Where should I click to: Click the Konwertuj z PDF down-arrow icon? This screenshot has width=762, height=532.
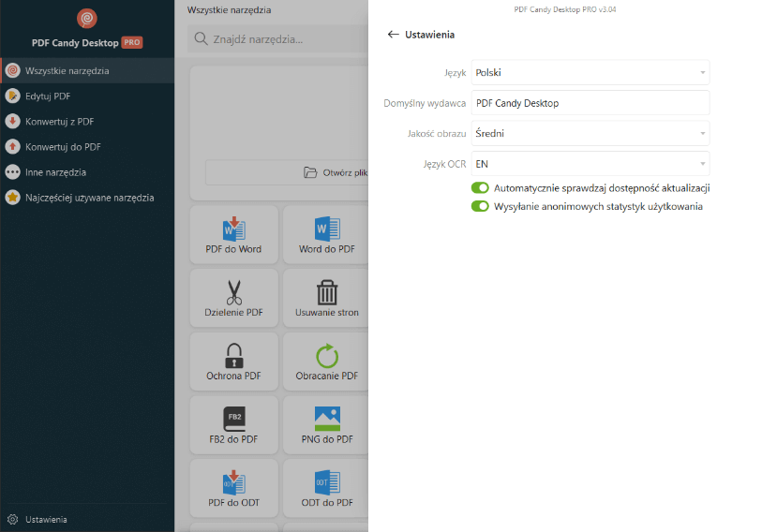pos(12,122)
